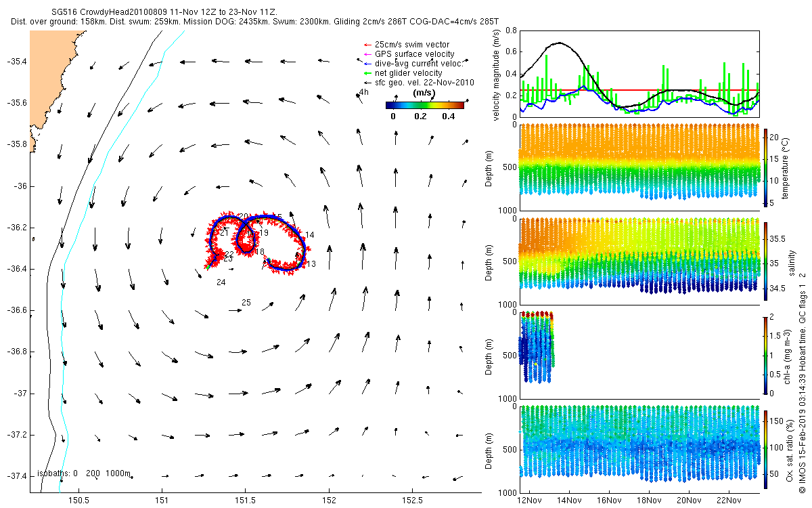Click the temperature colorbar
Viewport: 812px width, 508px height.
point(766,167)
